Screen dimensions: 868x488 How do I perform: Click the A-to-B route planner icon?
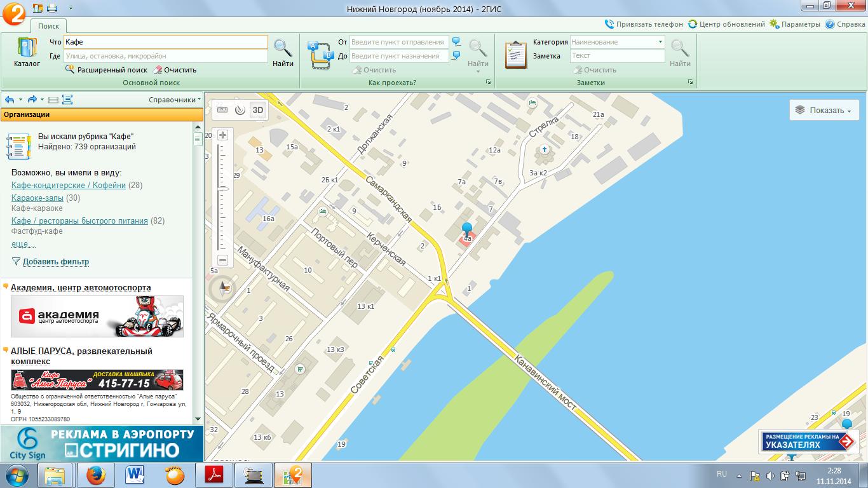point(321,55)
